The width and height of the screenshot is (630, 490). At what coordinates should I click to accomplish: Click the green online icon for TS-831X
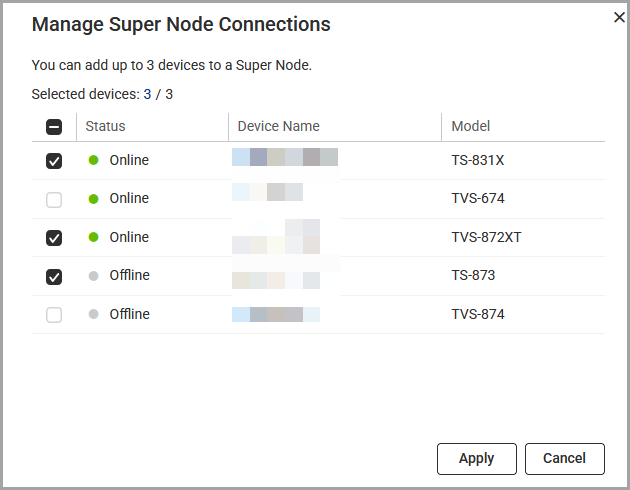93,160
